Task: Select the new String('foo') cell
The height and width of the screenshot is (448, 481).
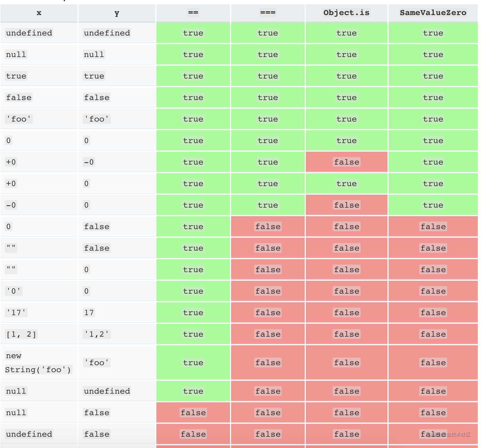Action: (x=39, y=362)
